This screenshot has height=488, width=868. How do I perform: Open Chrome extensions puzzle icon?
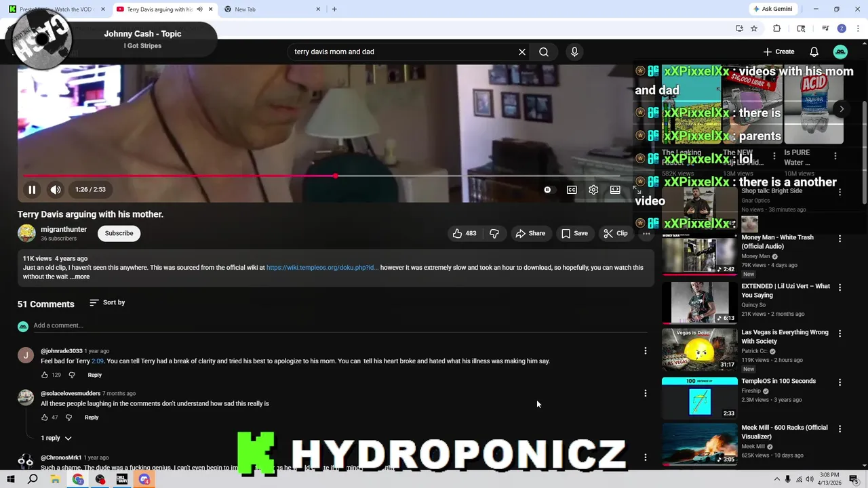[x=777, y=28]
